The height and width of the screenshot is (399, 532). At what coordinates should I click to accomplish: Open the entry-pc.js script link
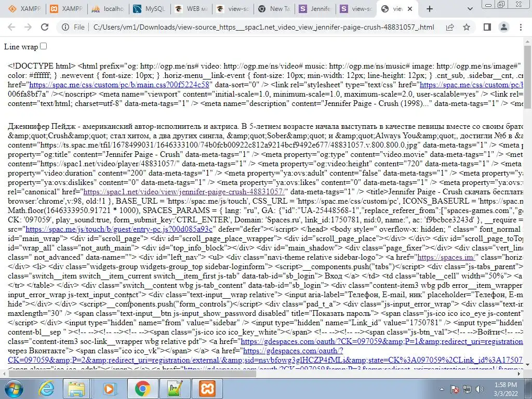click(119, 229)
